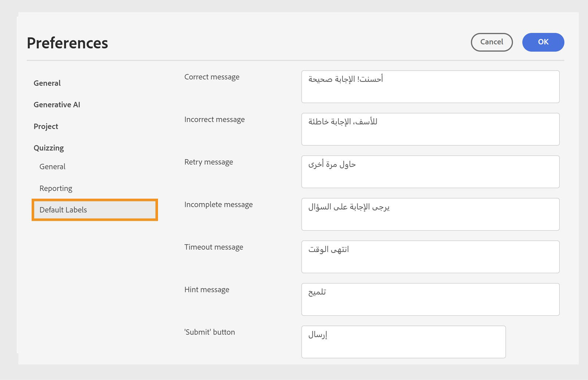This screenshot has width=588, height=380.
Task: Click the Hint message label
Action: click(207, 290)
